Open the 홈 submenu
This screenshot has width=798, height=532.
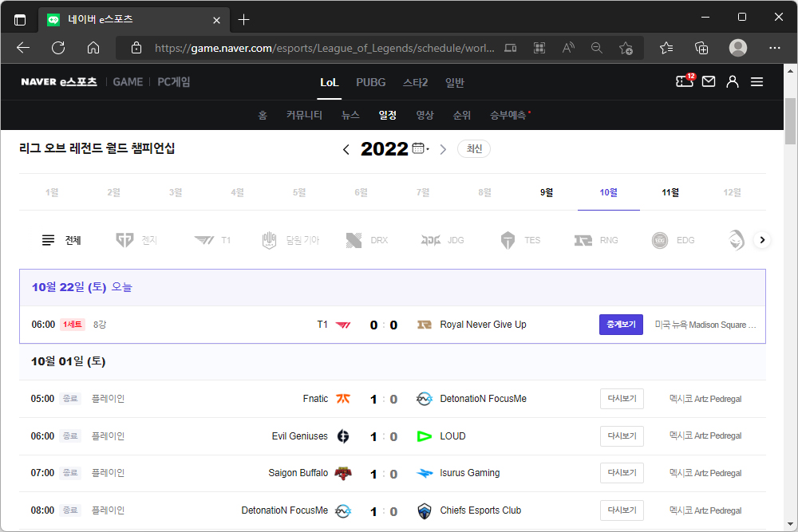pyautogui.click(x=263, y=116)
